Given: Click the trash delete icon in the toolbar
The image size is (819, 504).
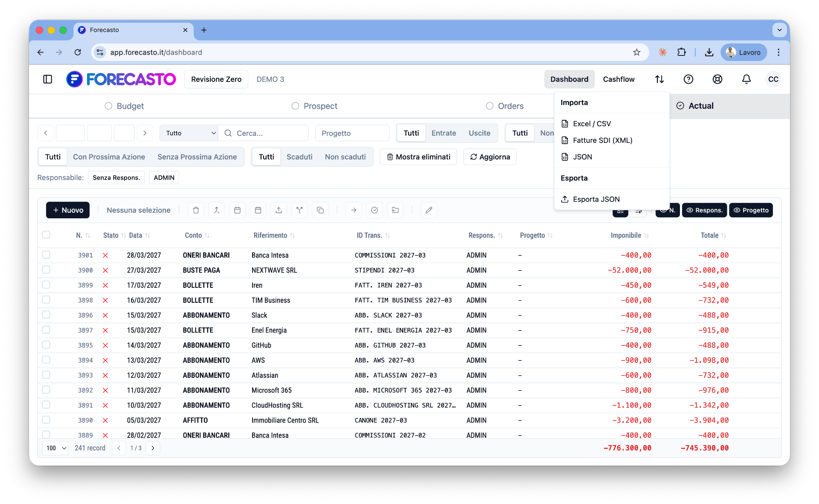Looking at the screenshot, I should point(196,210).
